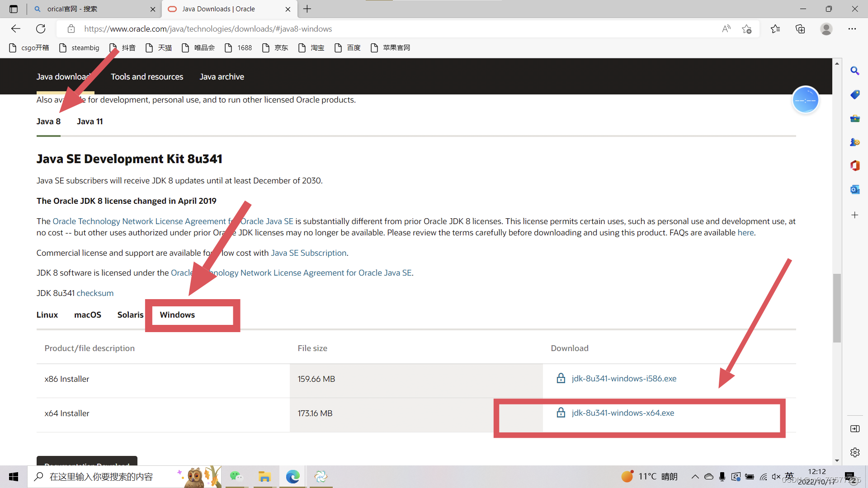Open the 淘宝 bookmark
The image size is (868, 488).
click(311, 48)
